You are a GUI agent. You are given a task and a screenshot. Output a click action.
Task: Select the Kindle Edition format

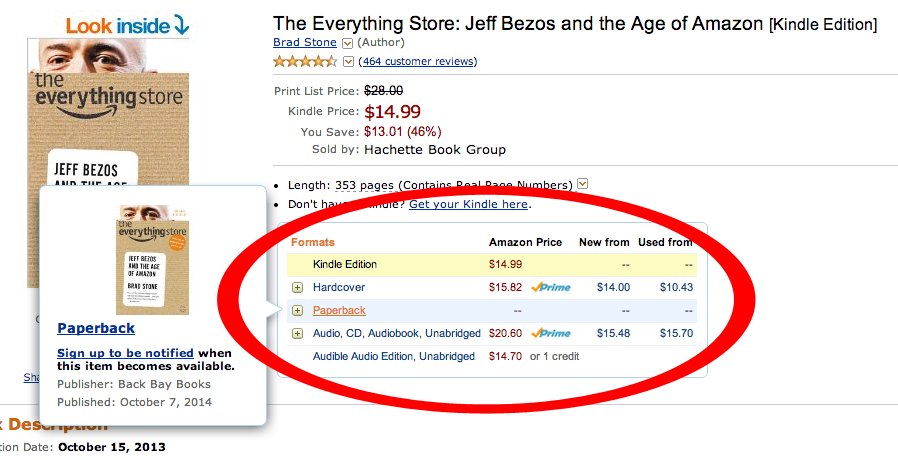click(345, 264)
